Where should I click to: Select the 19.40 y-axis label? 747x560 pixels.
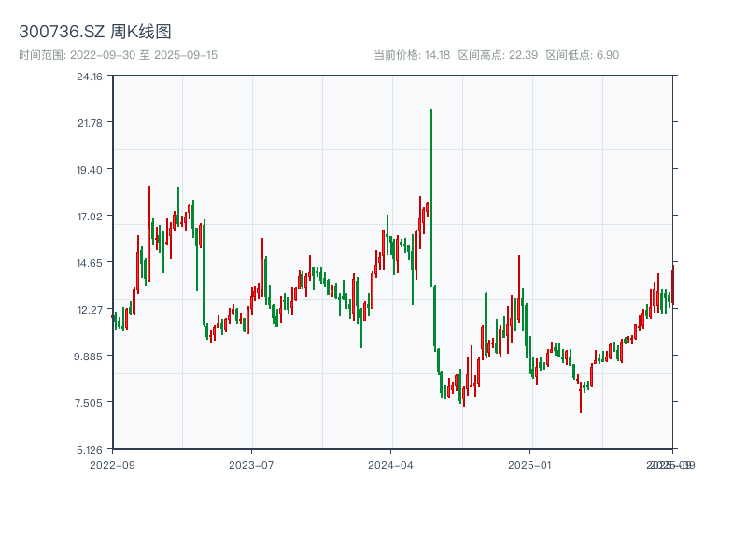pos(90,170)
